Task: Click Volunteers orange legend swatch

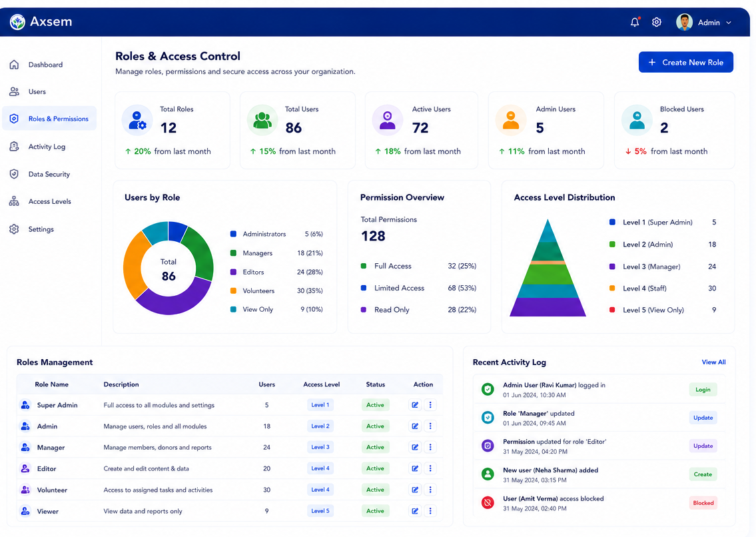Action: pyautogui.click(x=233, y=291)
